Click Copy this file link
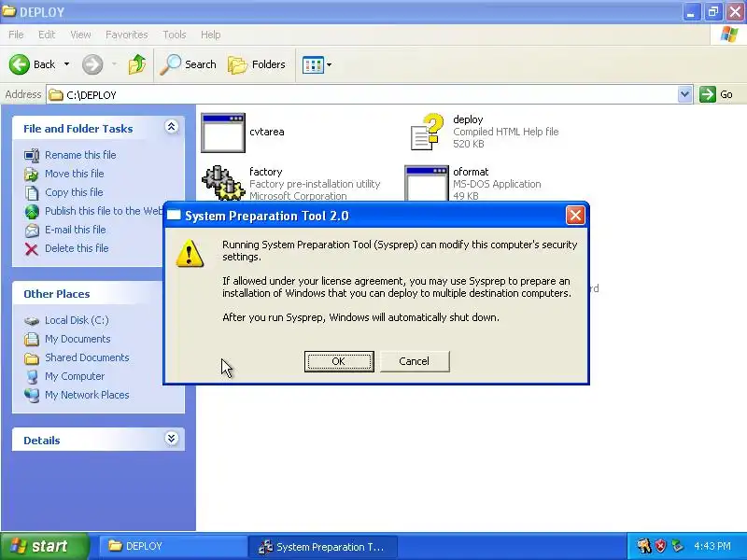 click(74, 192)
